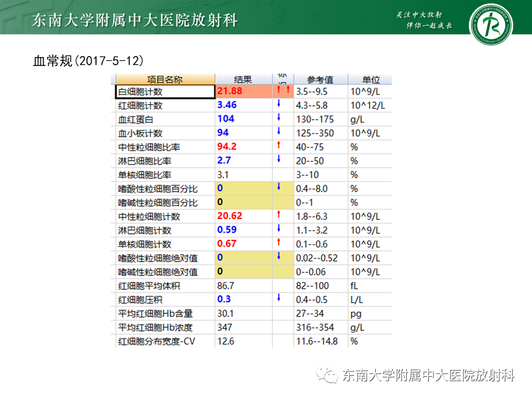Select the 白细胞计数 row name cell

[x=165, y=91]
